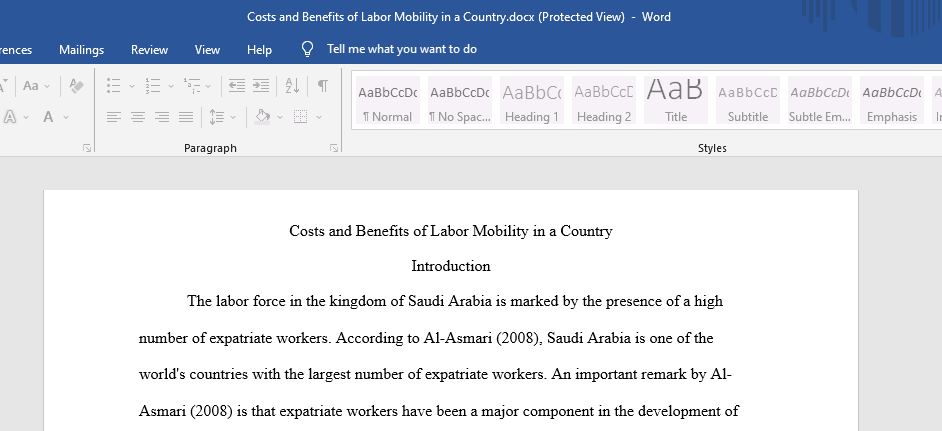This screenshot has height=431, width=942.
Task: Click the Multilevel List icon
Action: [192, 86]
